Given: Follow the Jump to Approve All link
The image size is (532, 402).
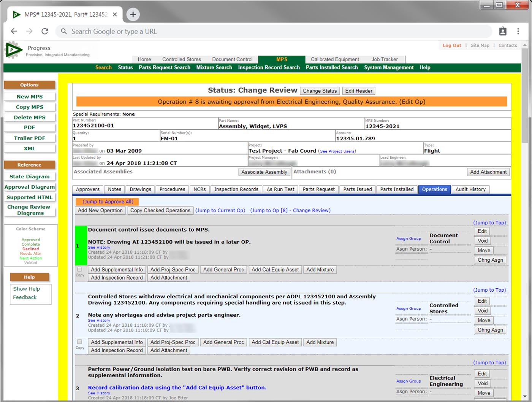Looking at the screenshot, I should click(108, 202).
